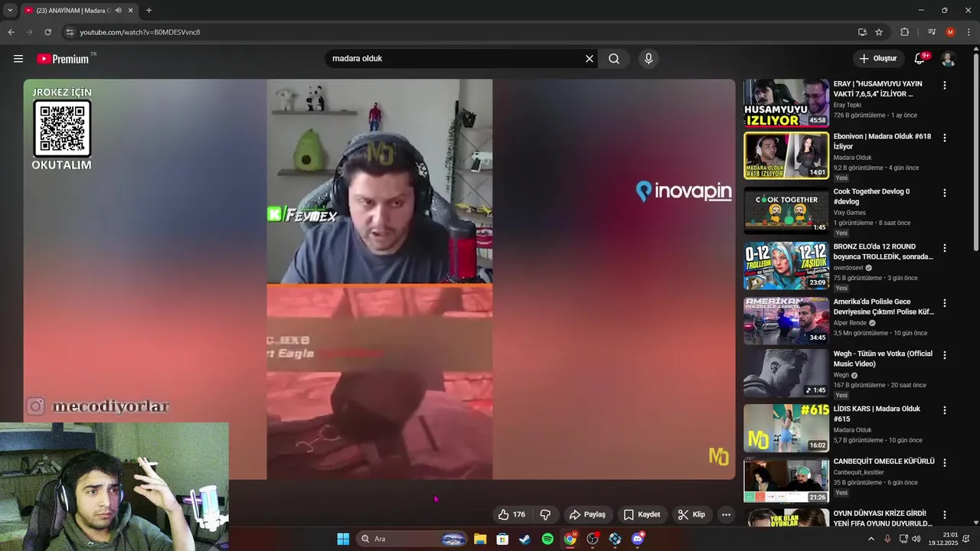The height and width of the screenshot is (551, 980).
Task: Open options for Wegh Tütün ve Votka
Action: click(944, 355)
